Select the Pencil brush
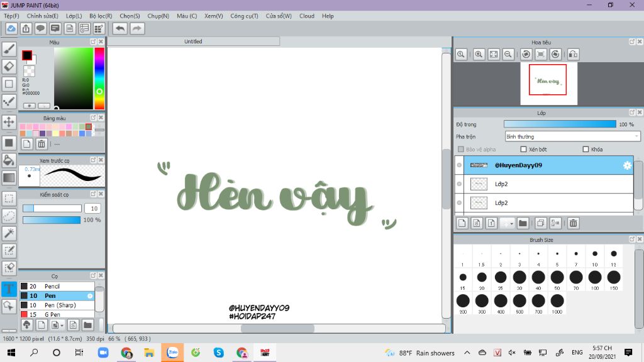Image resolution: width=644 pixels, height=362 pixels. (57, 287)
